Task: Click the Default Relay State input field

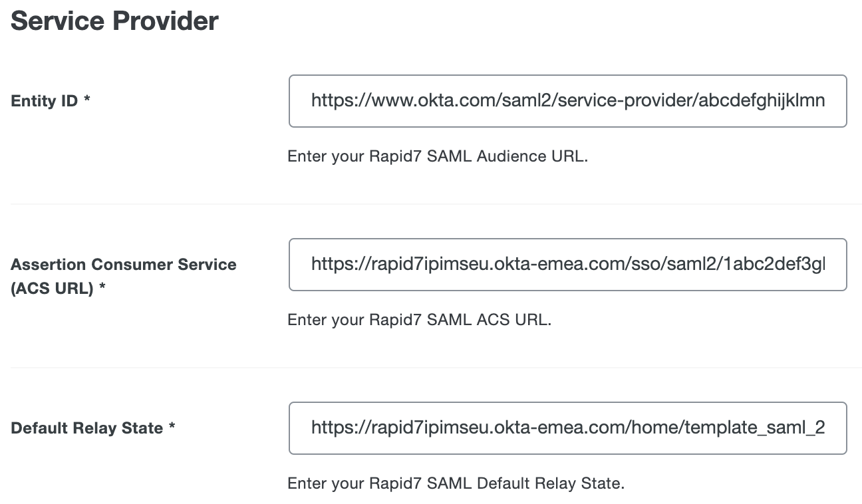Action: pyautogui.click(x=568, y=428)
